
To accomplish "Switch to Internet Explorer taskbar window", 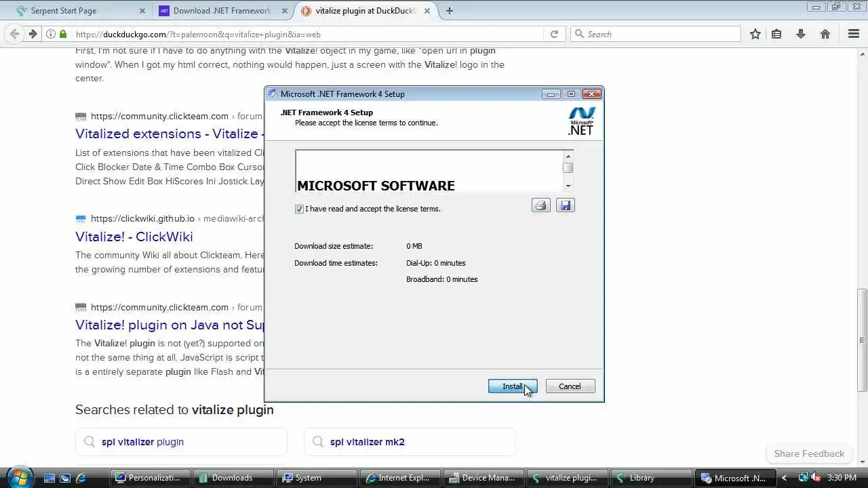I will (x=401, y=478).
